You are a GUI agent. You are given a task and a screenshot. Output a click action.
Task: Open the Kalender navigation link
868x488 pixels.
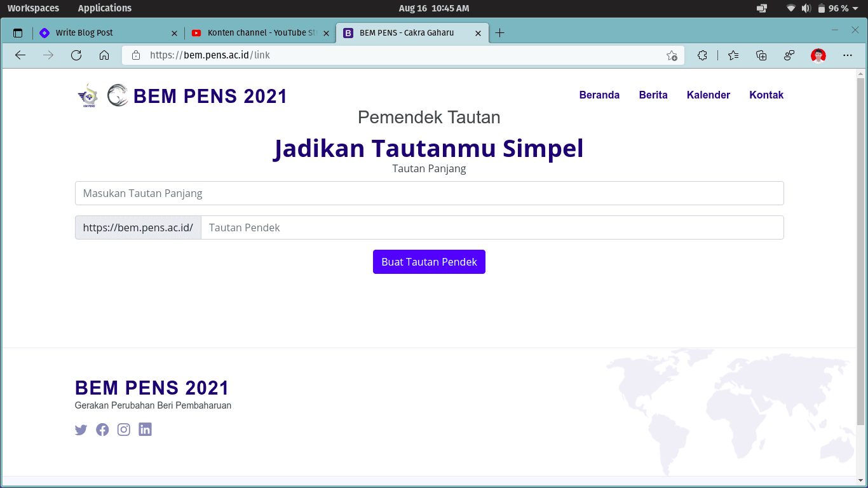[709, 95]
